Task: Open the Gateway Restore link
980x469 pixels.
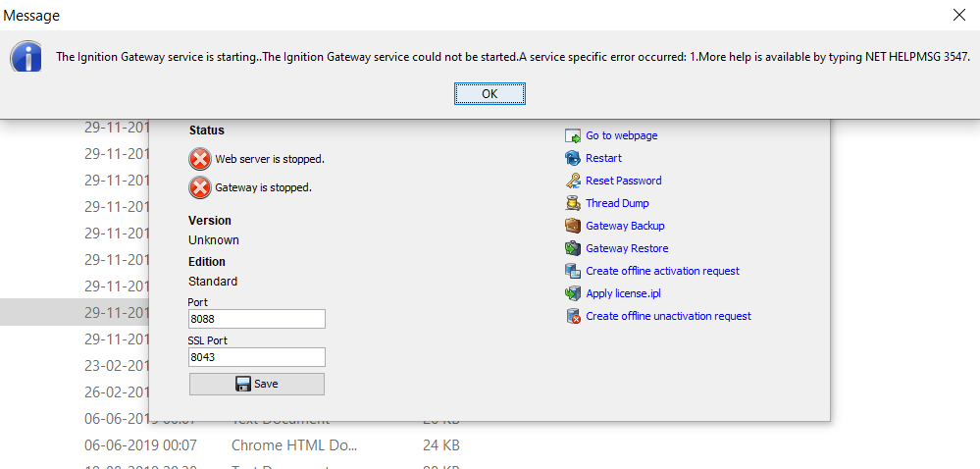Action: 627,248
